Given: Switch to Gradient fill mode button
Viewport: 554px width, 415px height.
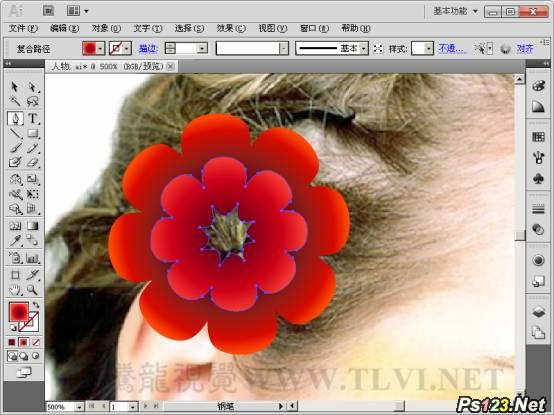Looking at the screenshot, I should click(24, 342).
